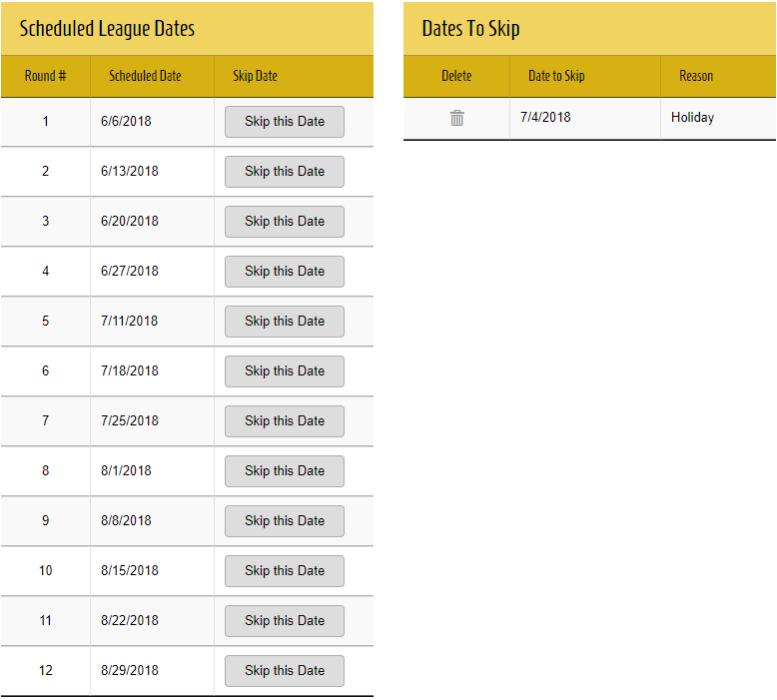777x700 pixels.
Task: Click the Round # column header
Action: (x=46, y=76)
